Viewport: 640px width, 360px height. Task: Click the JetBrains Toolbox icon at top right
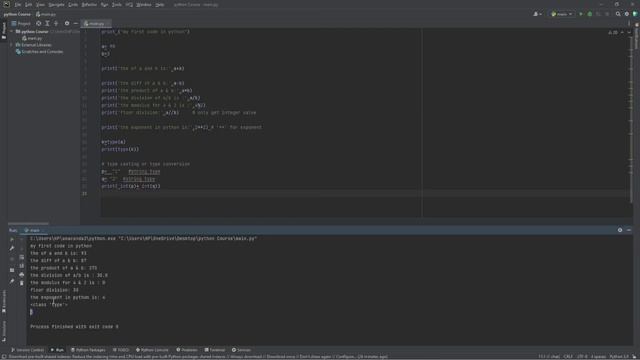click(x=635, y=14)
